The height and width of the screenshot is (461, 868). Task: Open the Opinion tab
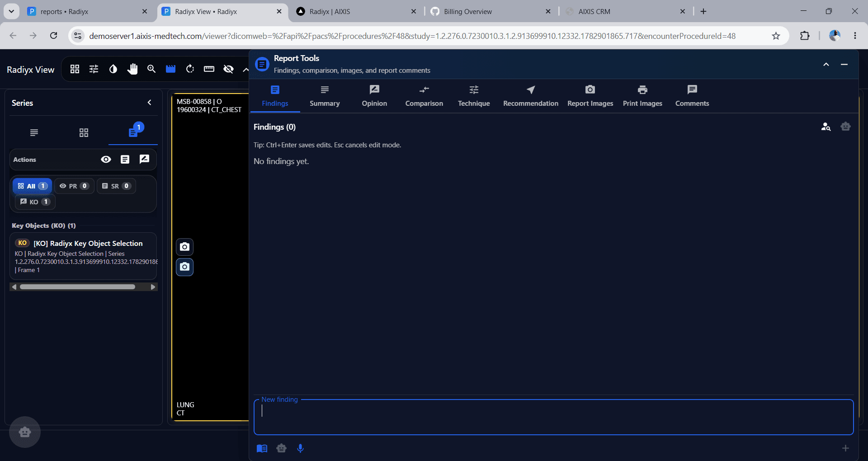pyautogui.click(x=374, y=96)
